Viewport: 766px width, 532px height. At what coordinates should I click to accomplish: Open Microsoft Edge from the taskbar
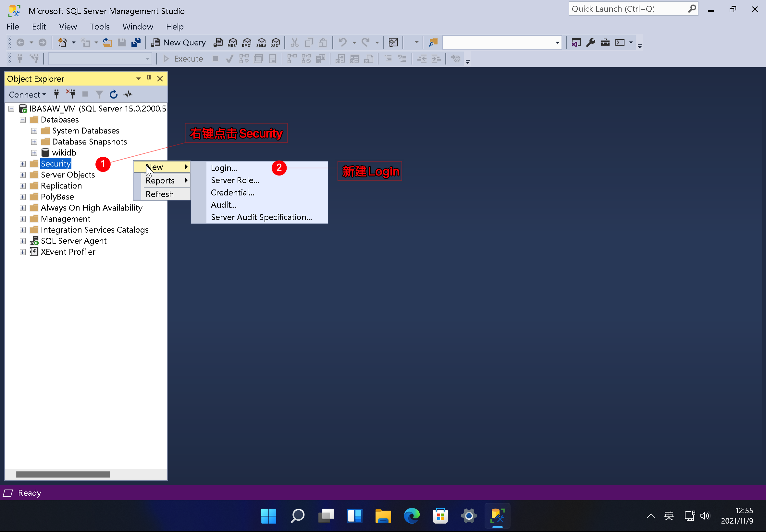point(412,516)
